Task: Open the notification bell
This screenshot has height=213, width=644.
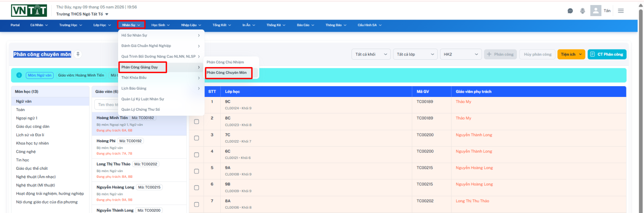Action: pyautogui.click(x=582, y=11)
